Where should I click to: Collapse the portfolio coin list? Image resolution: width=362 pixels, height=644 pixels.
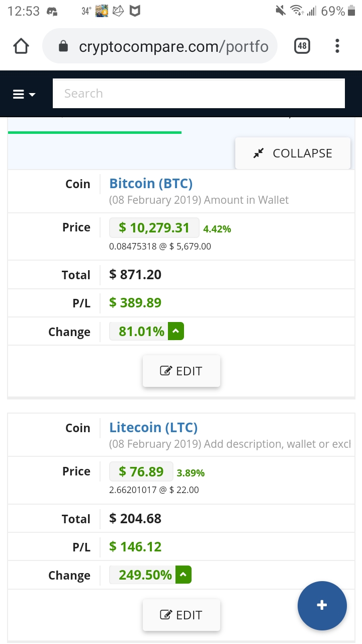(293, 153)
